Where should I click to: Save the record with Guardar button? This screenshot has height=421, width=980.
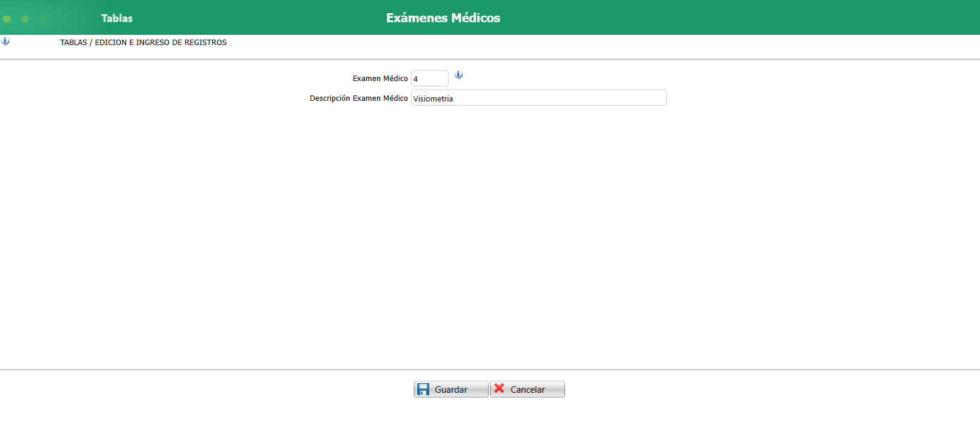451,389
